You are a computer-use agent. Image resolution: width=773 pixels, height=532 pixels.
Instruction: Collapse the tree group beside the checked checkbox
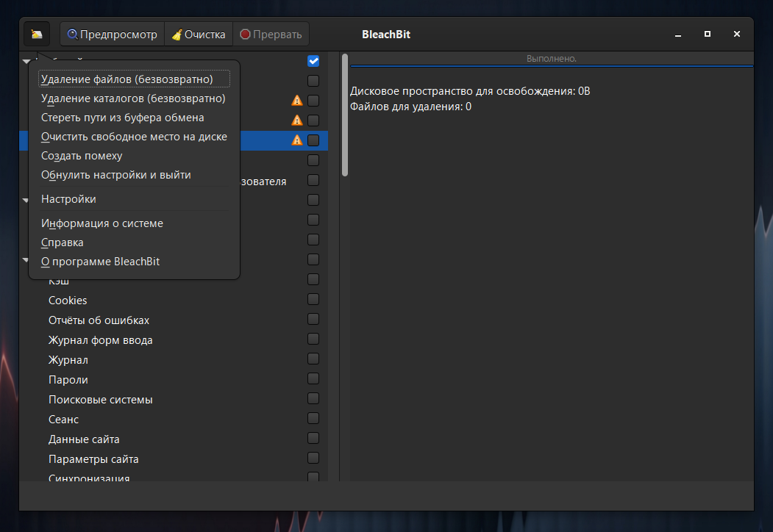[26, 62]
